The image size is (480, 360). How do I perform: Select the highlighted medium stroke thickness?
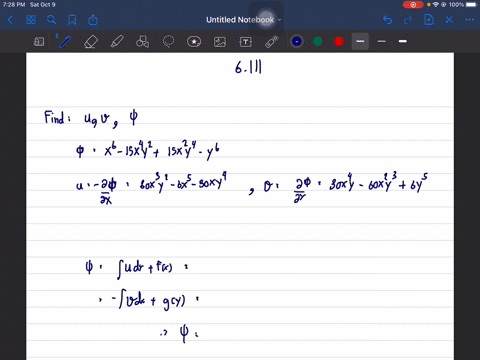[360, 41]
